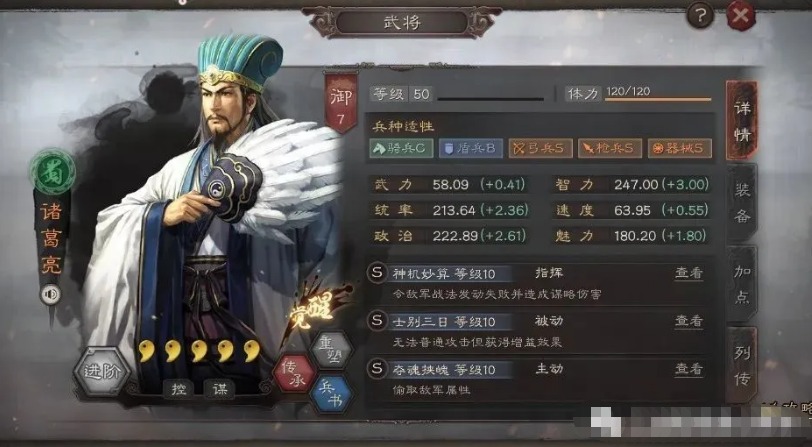
Task: Play Zhuge Liang voice via speaker icon
Action: coord(50,295)
